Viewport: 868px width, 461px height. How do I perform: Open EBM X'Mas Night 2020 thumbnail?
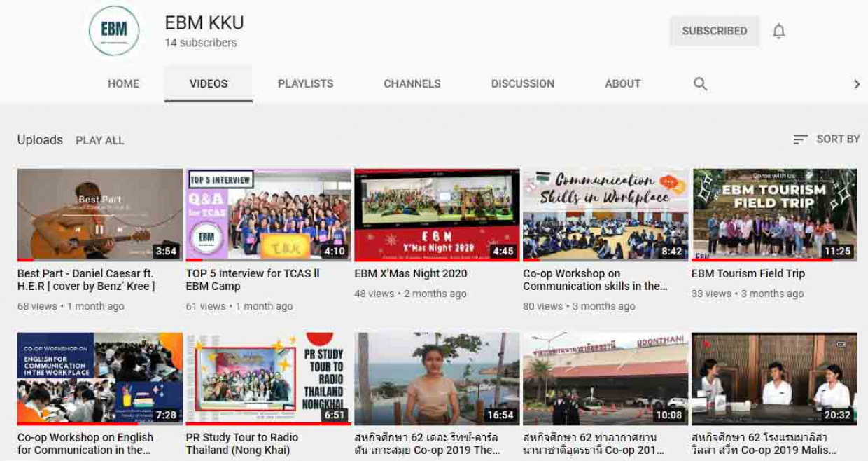[x=436, y=214]
